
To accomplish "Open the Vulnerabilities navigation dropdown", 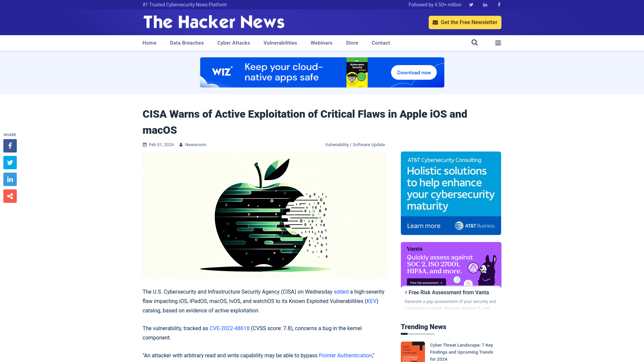I will click(x=280, y=43).
